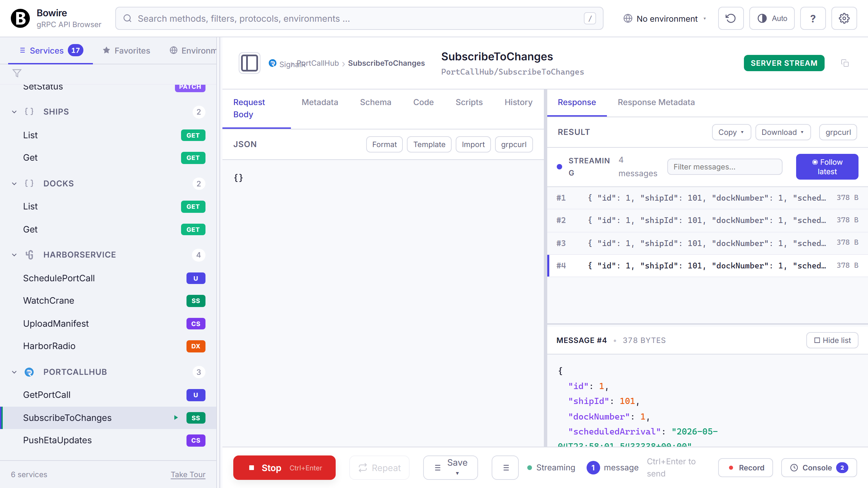The height and width of the screenshot is (488, 868).
Task: Switch to the Response Metadata tab
Action: point(656,102)
